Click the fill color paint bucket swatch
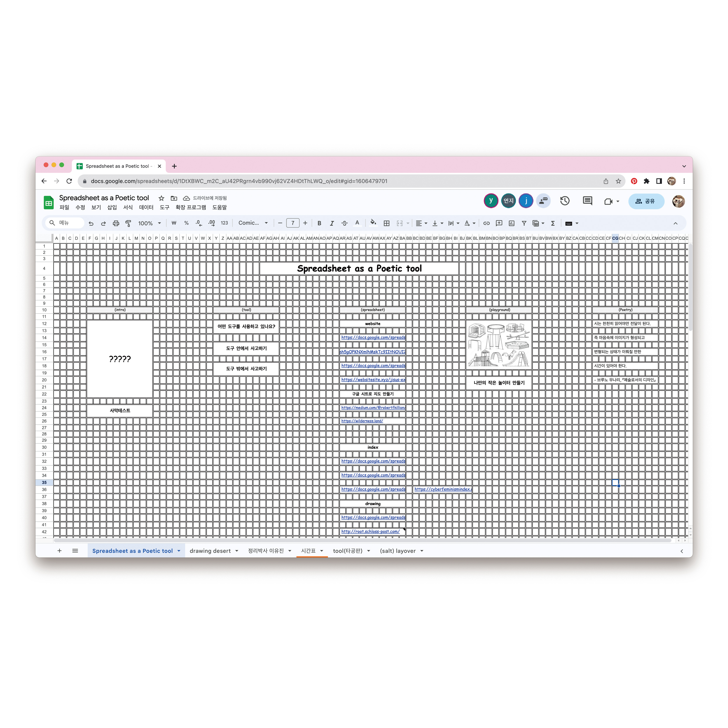 (373, 223)
